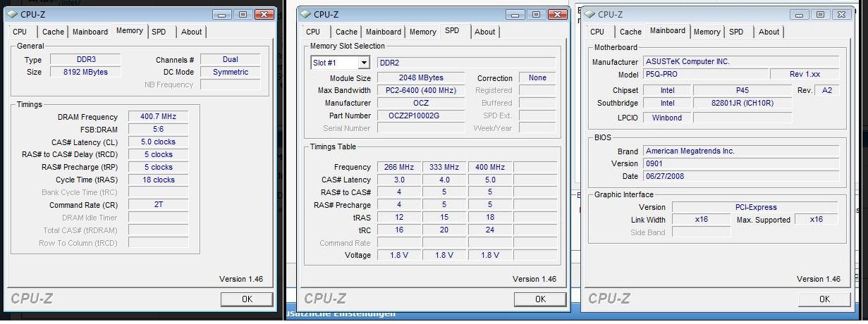Click the BIOS date 06/27/2008
This screenshot has height=324, width=868.
[740, 176]
